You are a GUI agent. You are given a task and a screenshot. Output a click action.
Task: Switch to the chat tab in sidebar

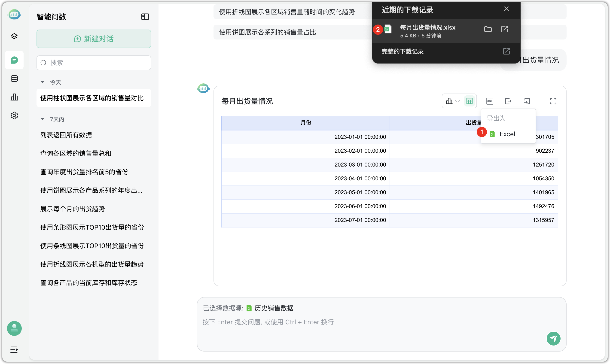click(14, 60)
